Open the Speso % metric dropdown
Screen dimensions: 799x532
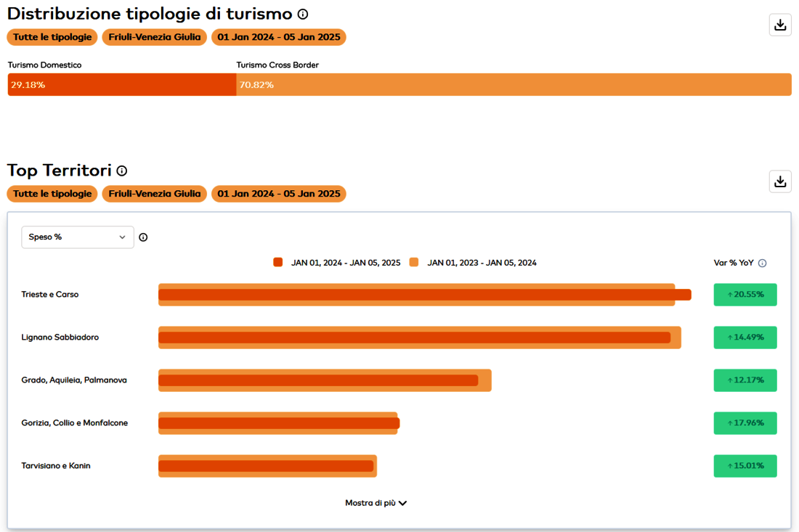78,237
